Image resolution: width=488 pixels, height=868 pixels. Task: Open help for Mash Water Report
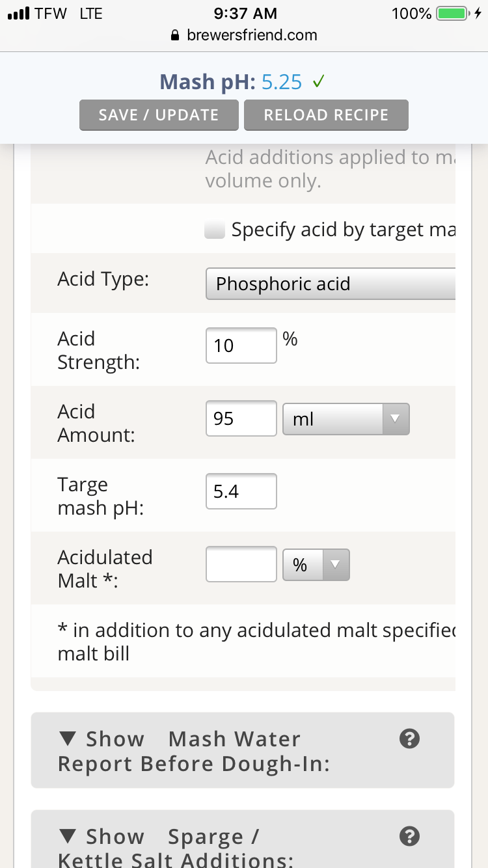click(x=409, y=739)
